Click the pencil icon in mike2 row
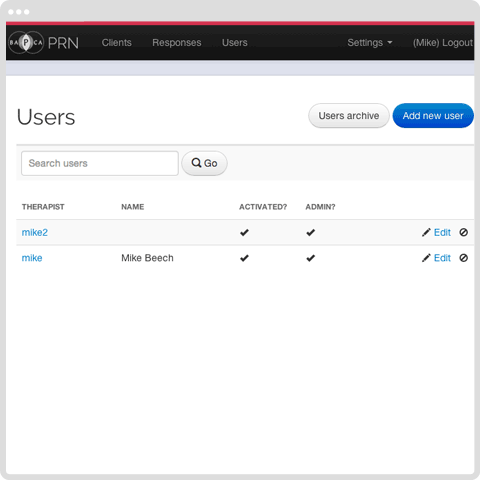Screen dimensions: 480x480 pos(426,232)
